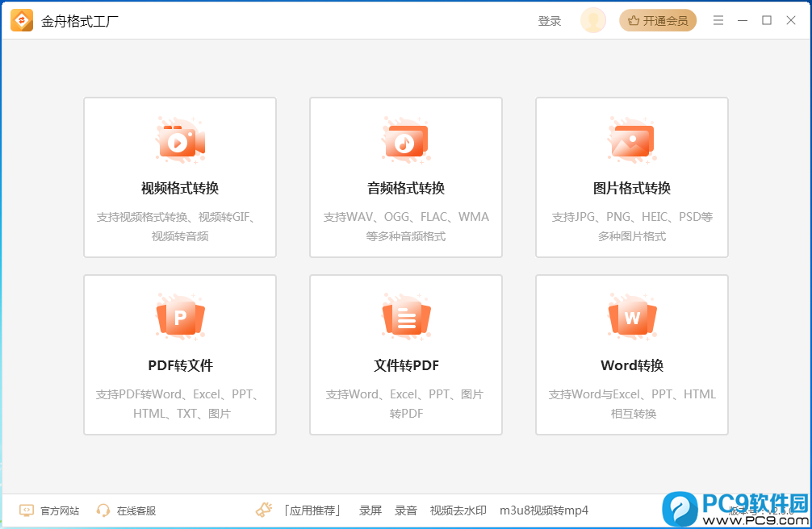
Task: Click the megaphone icon before 应用推荐
Action: tap(264, 510)
